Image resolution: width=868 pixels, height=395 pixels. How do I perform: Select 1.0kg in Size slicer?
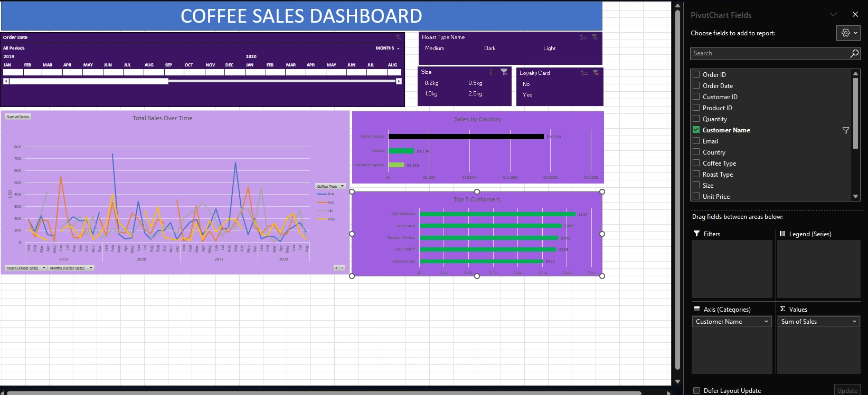click(431, 93)
